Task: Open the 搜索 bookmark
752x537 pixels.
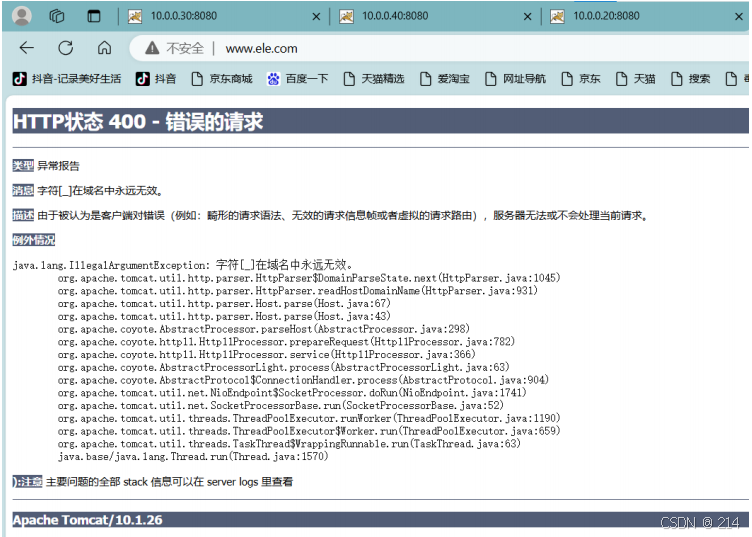Action: [690, 79]
